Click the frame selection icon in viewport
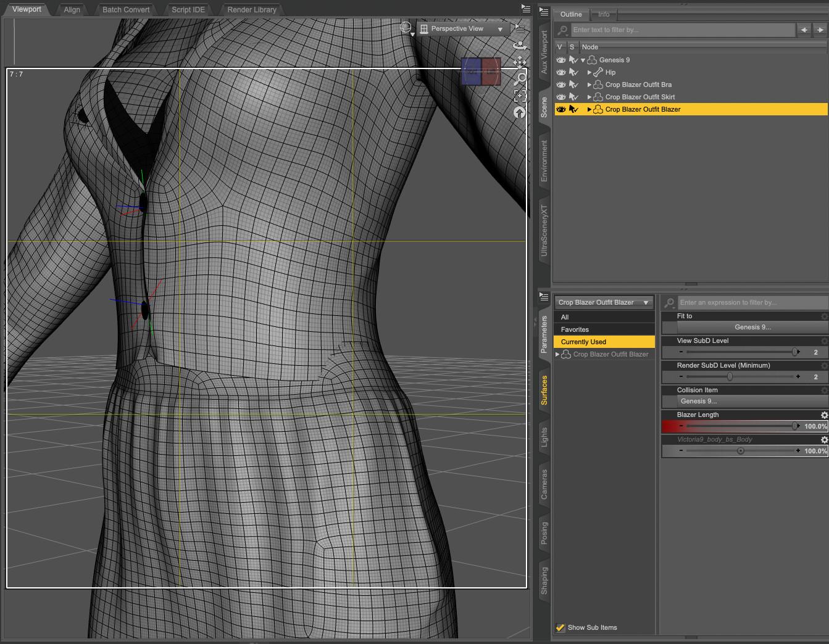The height and width of the screenshot is (644, 829). [x=520, y=95]
